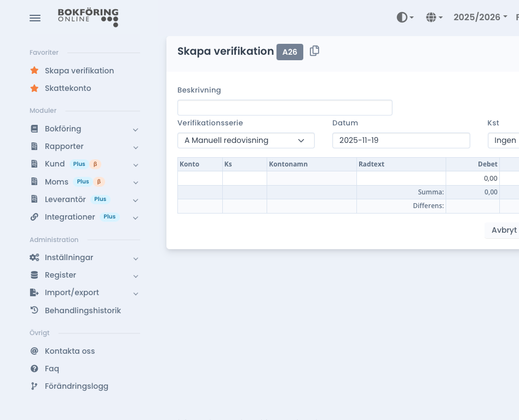Click the Bokföring Online logo
519x420 pixels.
pos(88,18)
